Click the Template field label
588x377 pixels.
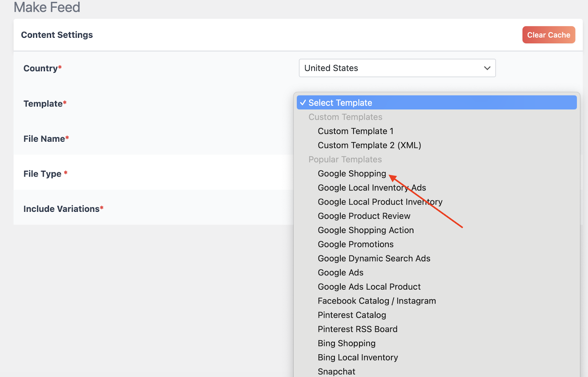(x=45, y=104)
